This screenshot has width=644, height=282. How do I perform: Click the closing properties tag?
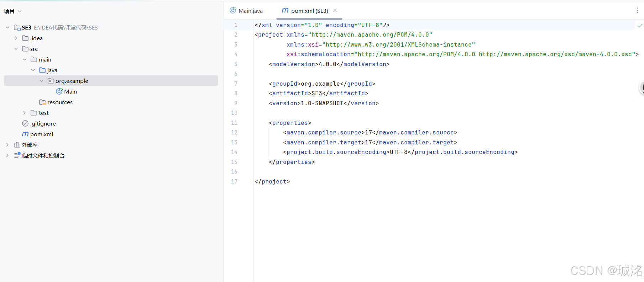click(292, 162)
